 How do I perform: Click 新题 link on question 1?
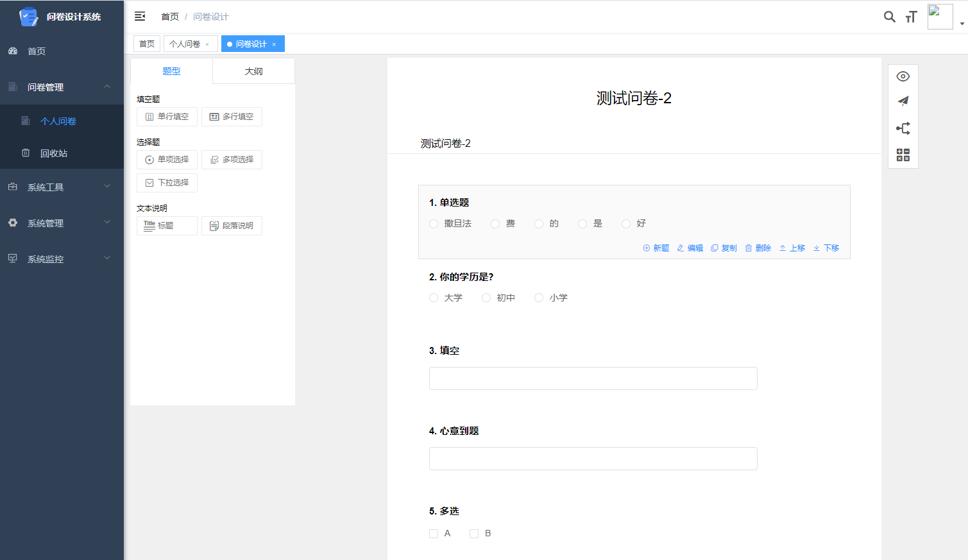pyautogui.click(x=656, y=248)
